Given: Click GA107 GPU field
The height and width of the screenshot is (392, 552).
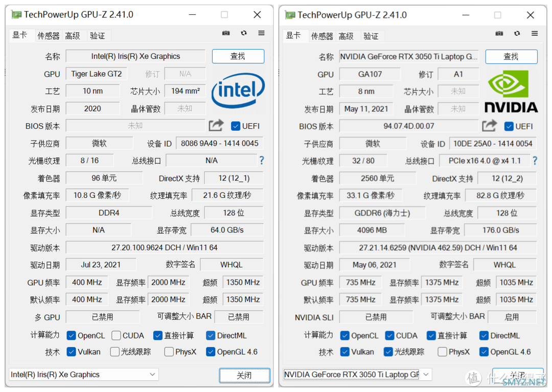Looking at the screenshot, I should pyautogui.click(x=370, y=74).
